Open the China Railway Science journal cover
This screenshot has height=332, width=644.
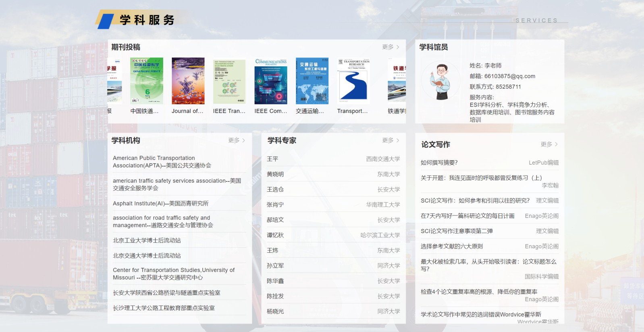(x=146, y=81)
